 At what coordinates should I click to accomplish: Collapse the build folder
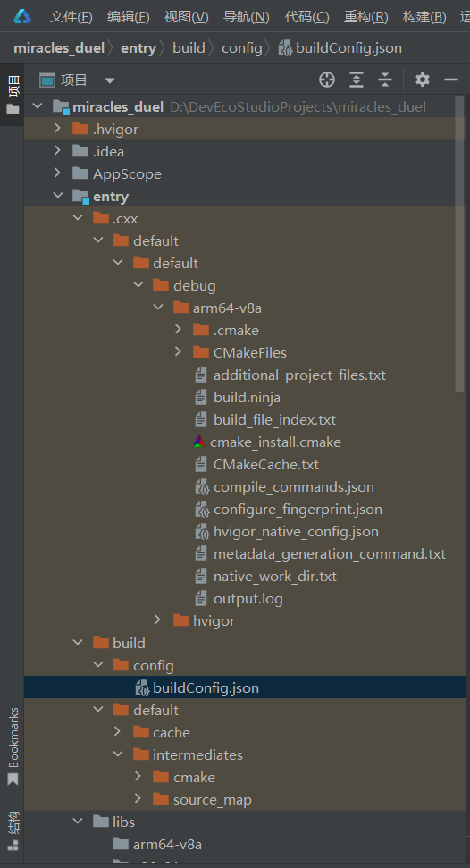pos(78,643)
